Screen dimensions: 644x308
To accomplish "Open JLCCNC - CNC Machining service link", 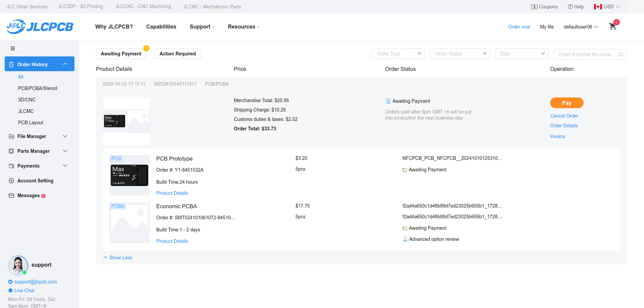I will (143, 6).
